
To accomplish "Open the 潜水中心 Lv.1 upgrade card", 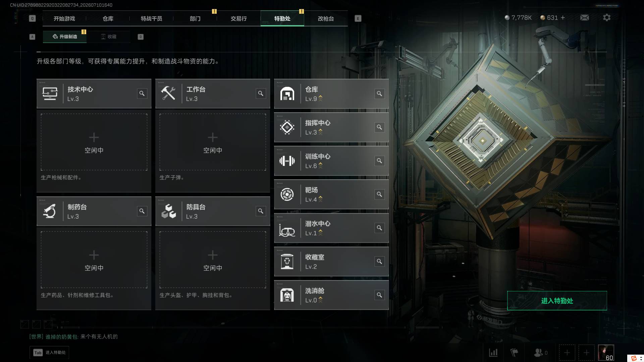I will [331, 228].
